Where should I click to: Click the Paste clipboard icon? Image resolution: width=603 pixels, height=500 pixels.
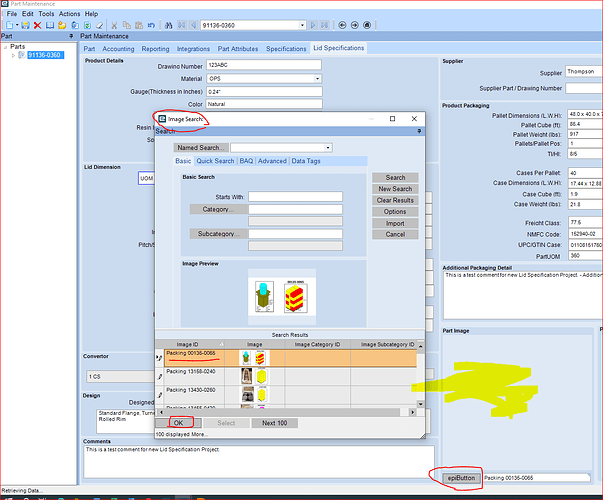[139, 25]
